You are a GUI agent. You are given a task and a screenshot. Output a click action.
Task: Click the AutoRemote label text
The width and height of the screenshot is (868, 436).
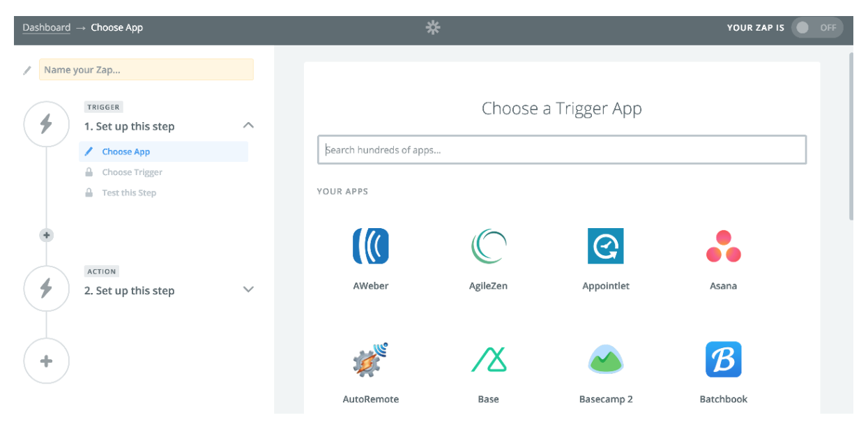(371, 399)
